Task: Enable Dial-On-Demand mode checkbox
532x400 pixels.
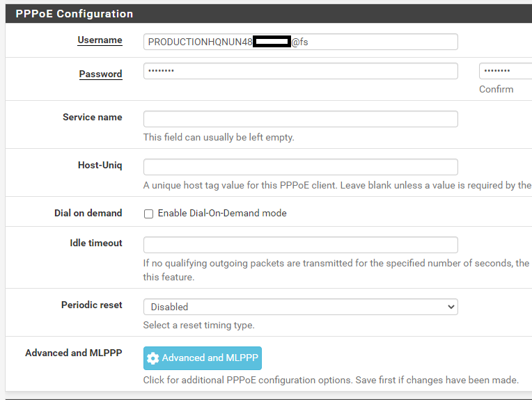Action: tap(148, 214)
